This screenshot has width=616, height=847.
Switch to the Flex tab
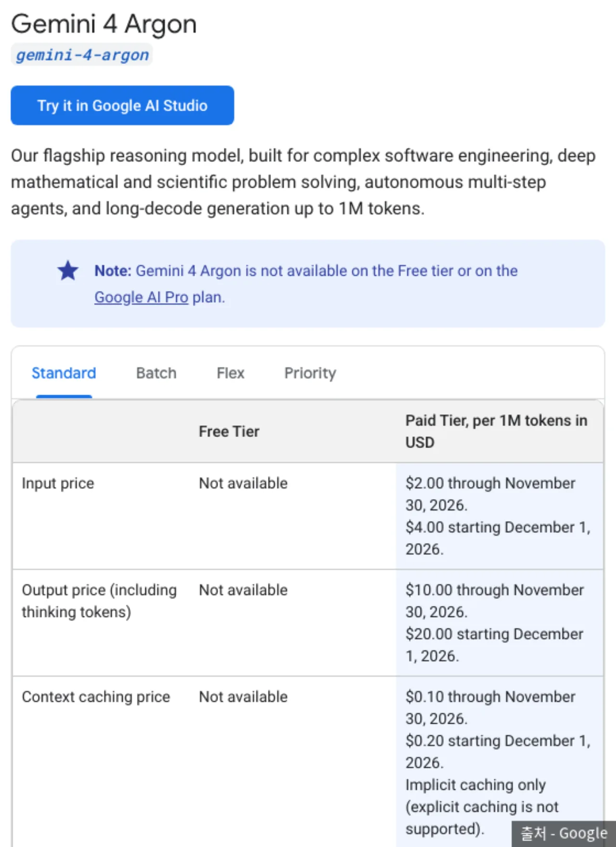coord(231,373)
